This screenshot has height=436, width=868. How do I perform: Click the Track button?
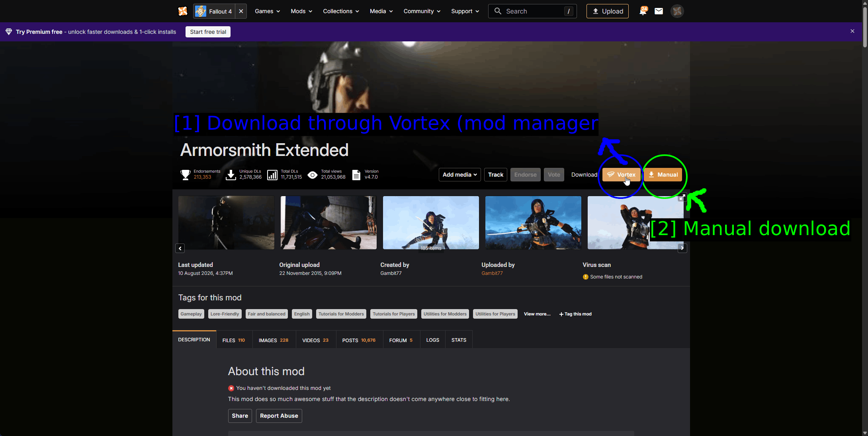[496, 175]
